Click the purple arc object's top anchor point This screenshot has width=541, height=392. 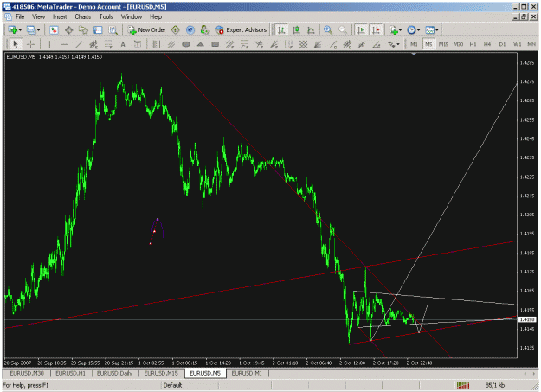(x=158, y=219)
